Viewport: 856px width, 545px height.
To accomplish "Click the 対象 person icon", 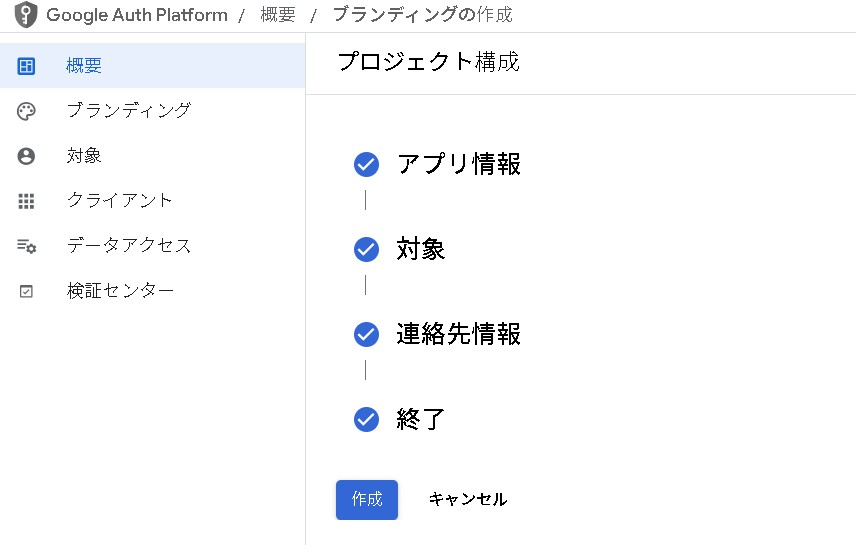I will pos(27,156).
